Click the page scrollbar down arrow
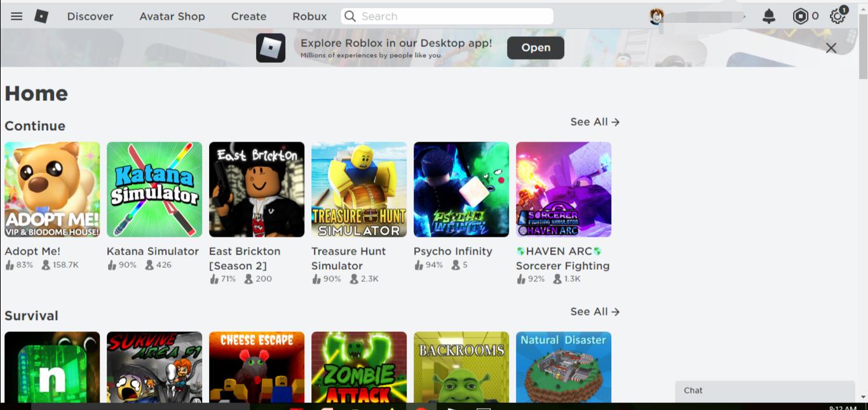This screenshot has height=410, width=868. click(863, 397)
